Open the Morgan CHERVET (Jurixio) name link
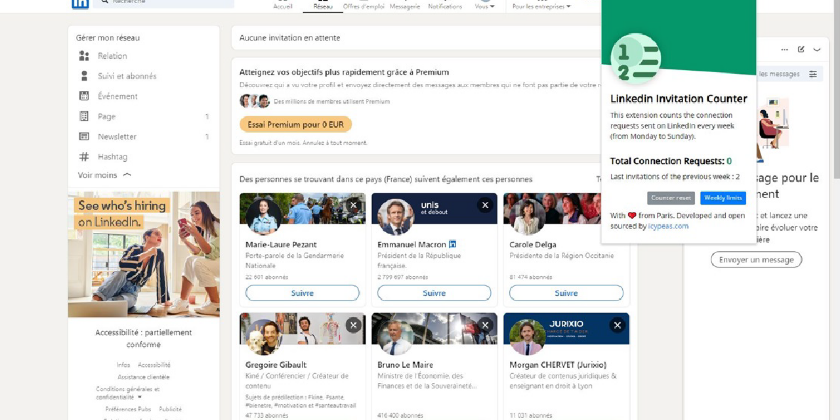Screen dimensions: 840x420 558,365
